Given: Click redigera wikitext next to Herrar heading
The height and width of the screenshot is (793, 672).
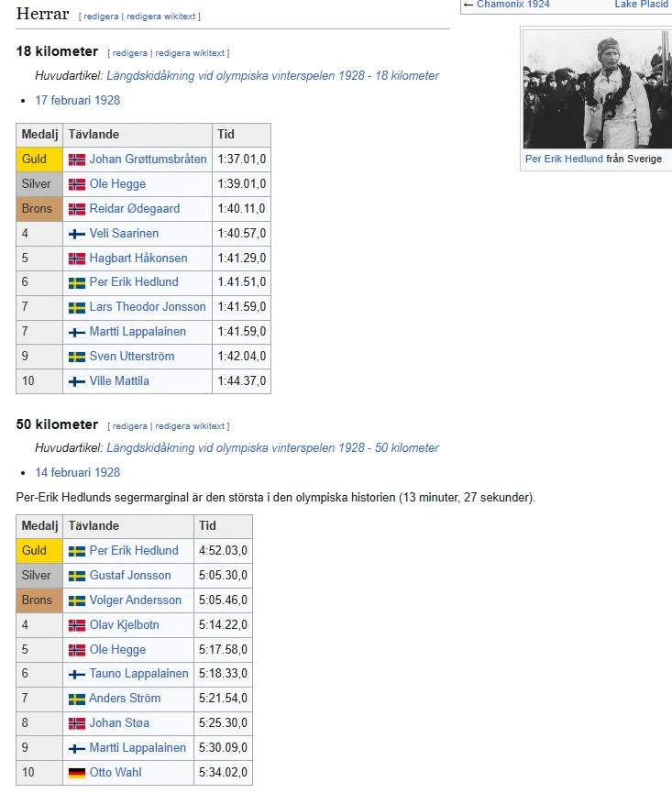Looking at the screenshot, I should [x=160, y=17].
